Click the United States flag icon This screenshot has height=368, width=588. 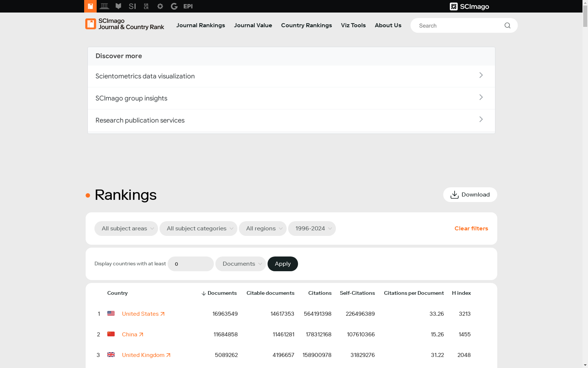pyautogui.click(x=111, y=314)
